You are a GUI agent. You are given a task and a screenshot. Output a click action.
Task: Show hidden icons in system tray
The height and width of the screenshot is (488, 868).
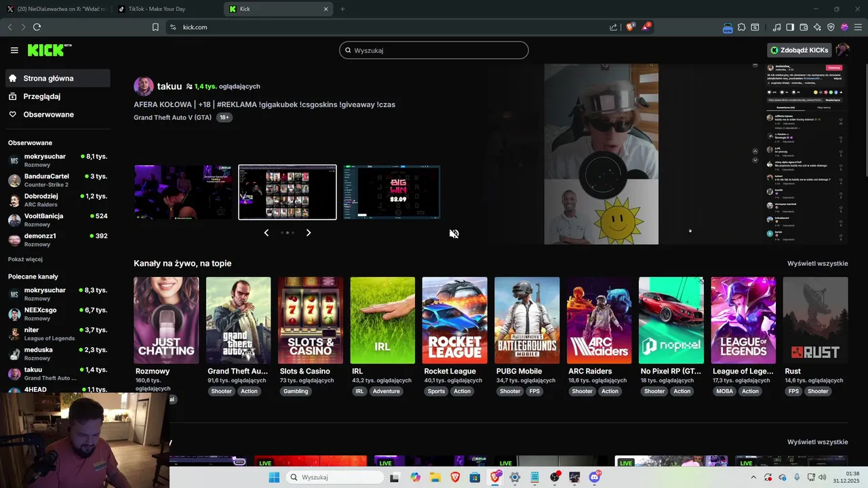click(753, 477)
